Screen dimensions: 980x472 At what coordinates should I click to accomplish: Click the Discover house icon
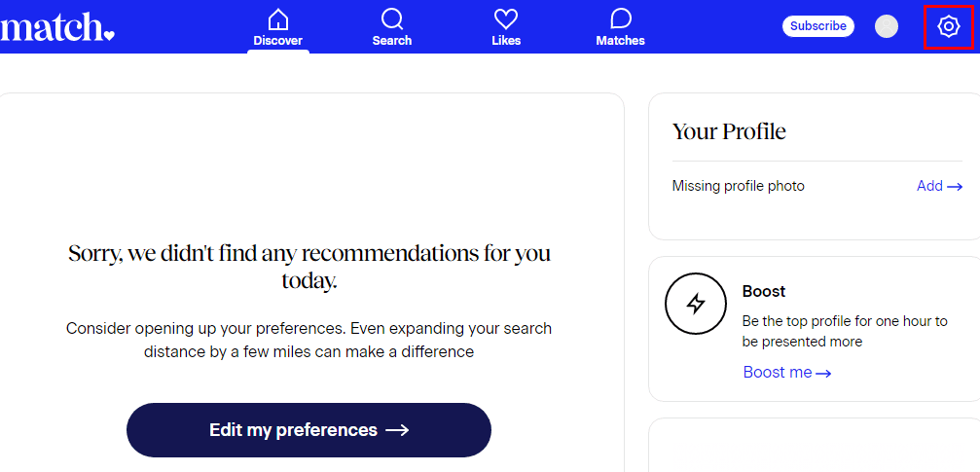(x=278, y=19)
